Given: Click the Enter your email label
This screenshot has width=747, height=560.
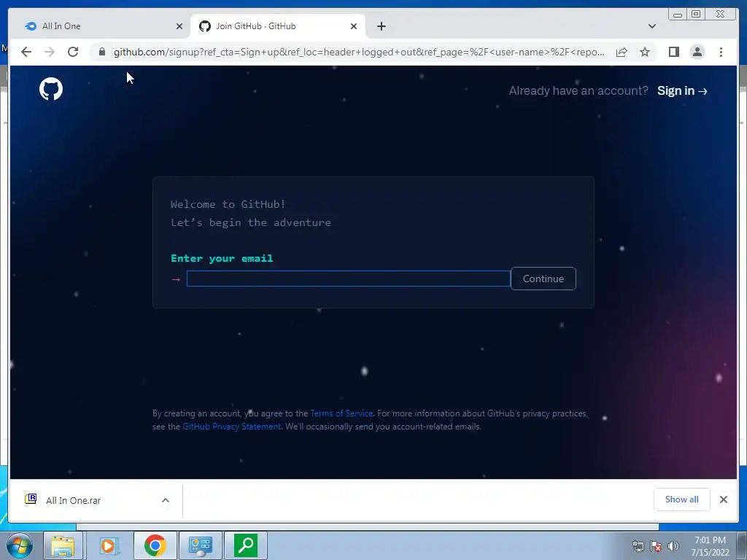Looking at the screenshot, I should pyautogui.click(x=222, y=258).
